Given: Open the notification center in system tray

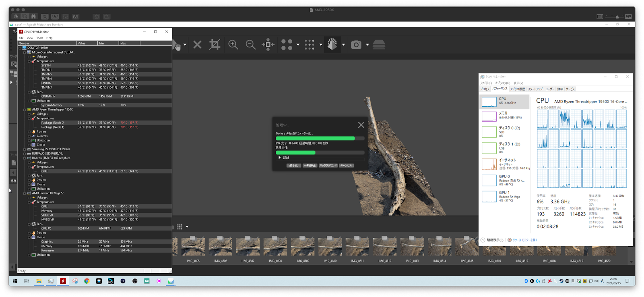Looking at the screenshot, I should click(627, 281).
